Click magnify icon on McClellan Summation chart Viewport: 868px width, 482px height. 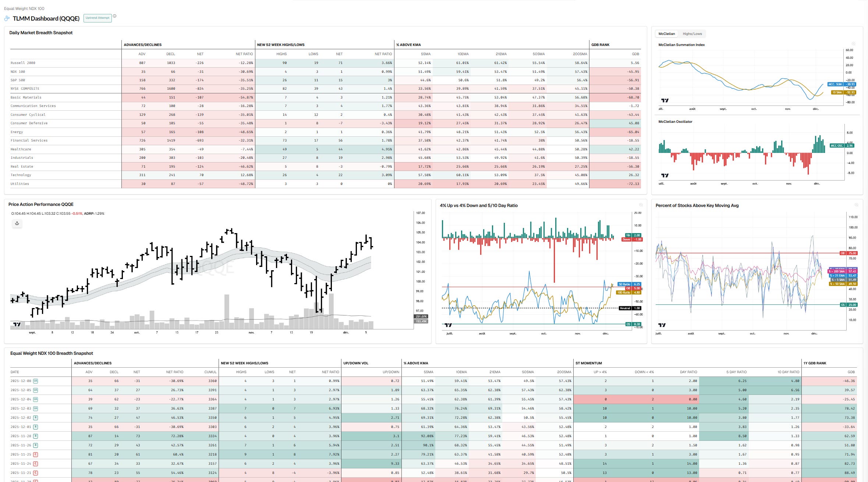(x=853, y=44)
